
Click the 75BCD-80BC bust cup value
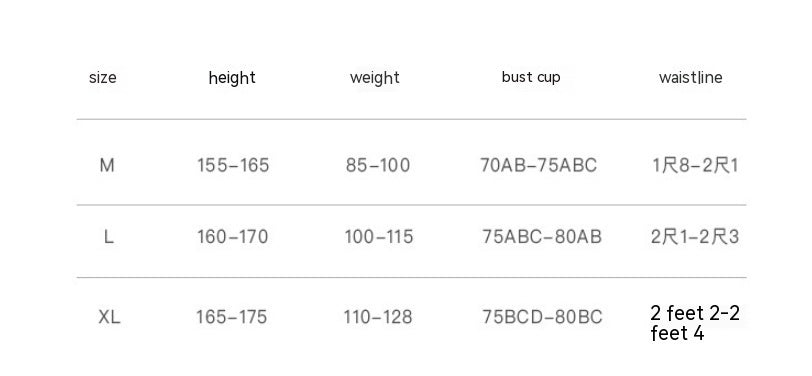[542, 316]
